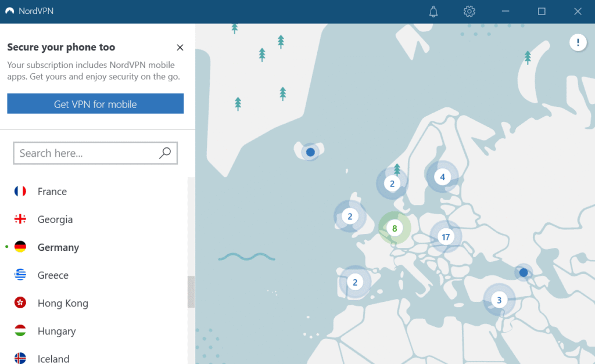The image size is (595, 364).
Task: Select Georgia from the server list
Action: tap(54, 219)
